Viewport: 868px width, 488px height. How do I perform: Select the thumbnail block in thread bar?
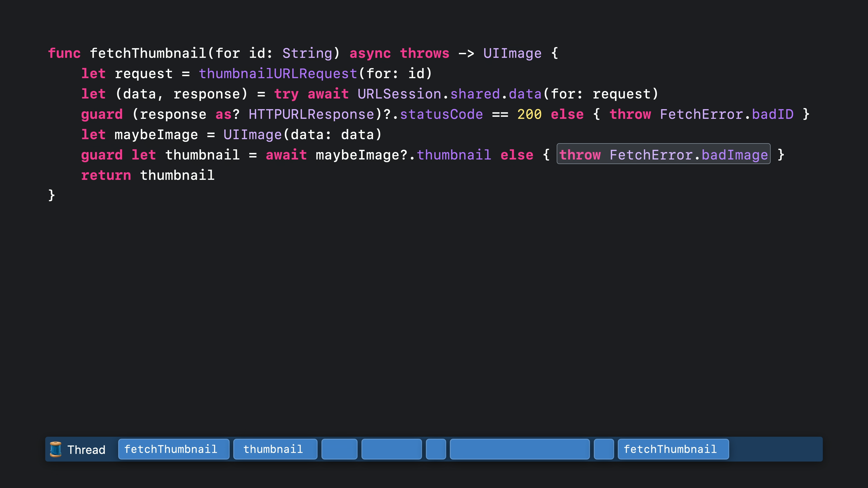click(x=275, y=449)
